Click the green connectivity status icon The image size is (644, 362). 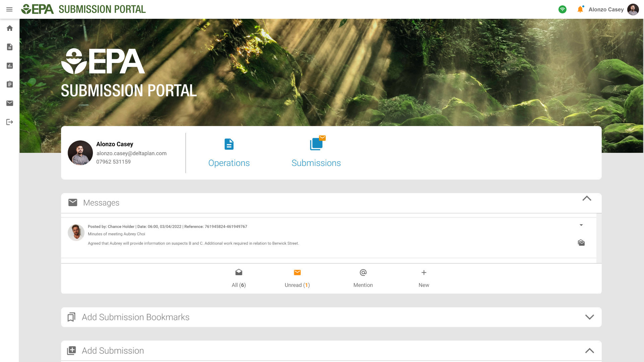point(562,9)
